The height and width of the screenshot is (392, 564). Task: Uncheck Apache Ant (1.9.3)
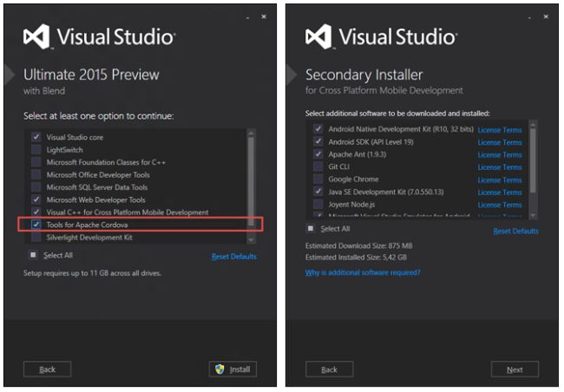point(318,154)
